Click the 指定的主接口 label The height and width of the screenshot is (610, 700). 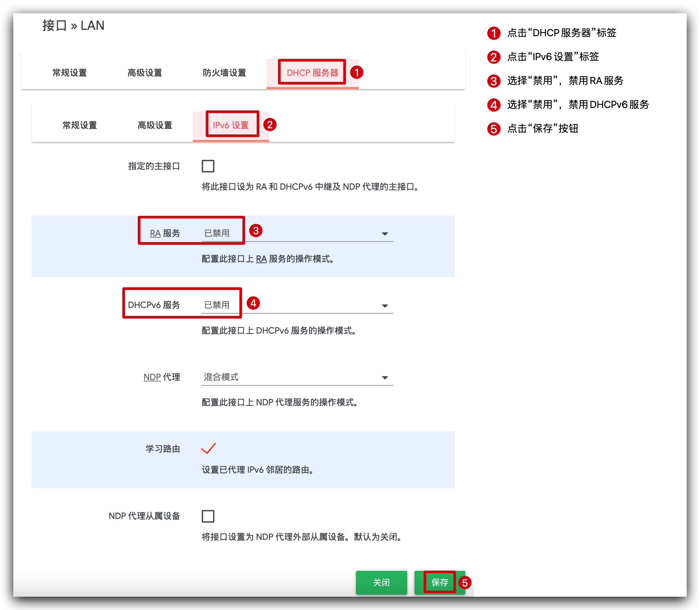click(154, 166)
